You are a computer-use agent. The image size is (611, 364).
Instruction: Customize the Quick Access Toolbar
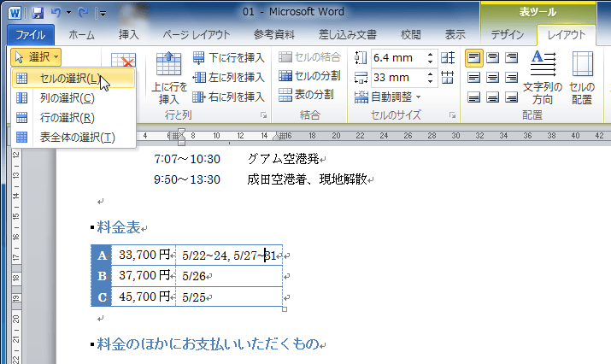pyautogui.click(x=103, y=14)
